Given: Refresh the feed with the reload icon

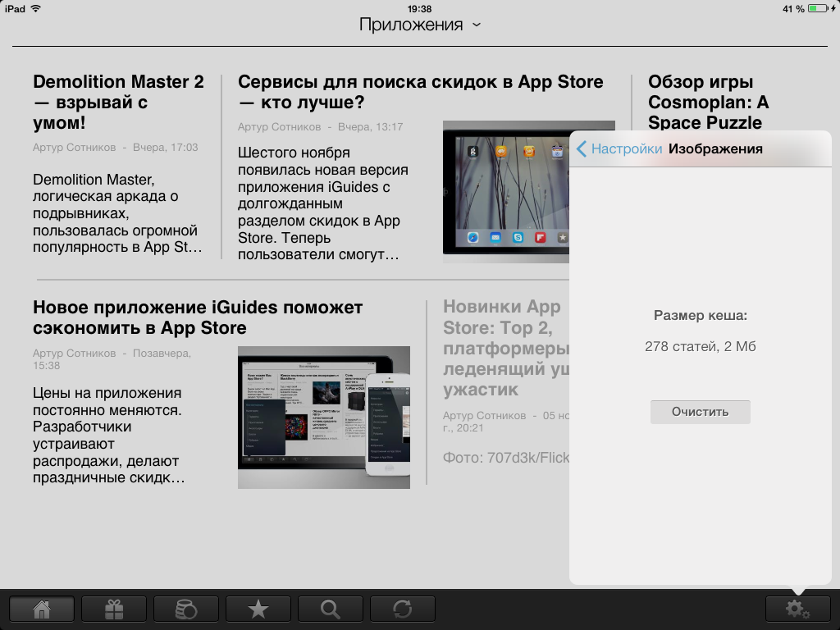Looking at the screenshot, I should tap(403, 609).
